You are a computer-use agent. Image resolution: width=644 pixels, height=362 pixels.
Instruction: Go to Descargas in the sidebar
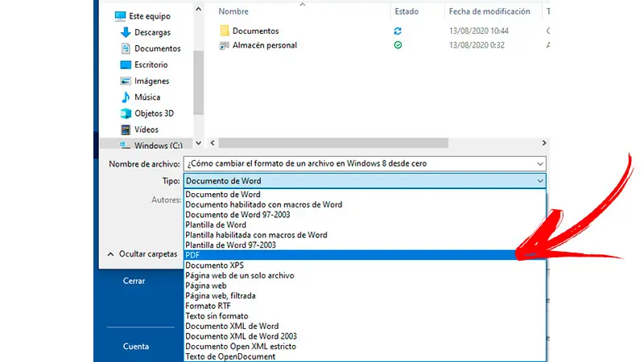pos(152,32)
